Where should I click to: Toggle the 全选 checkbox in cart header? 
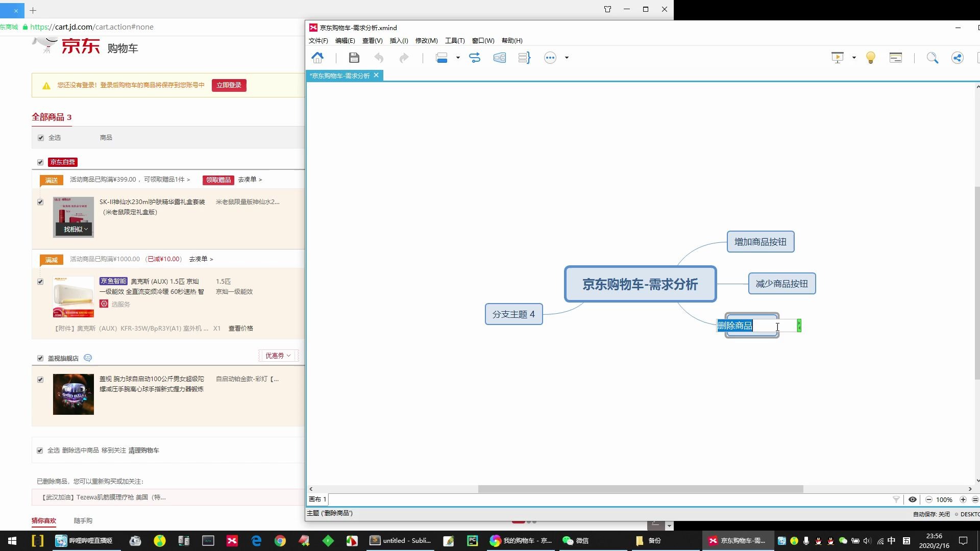click(41, 138)
